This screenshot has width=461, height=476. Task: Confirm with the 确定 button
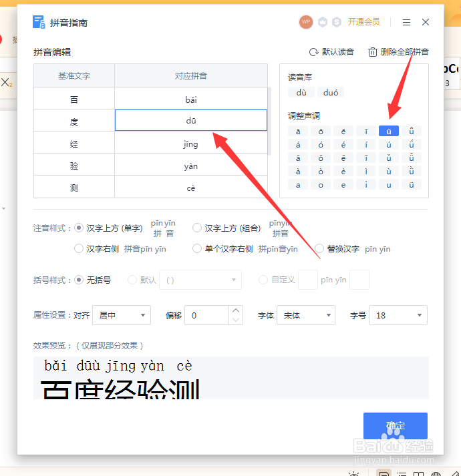[396, 426]
